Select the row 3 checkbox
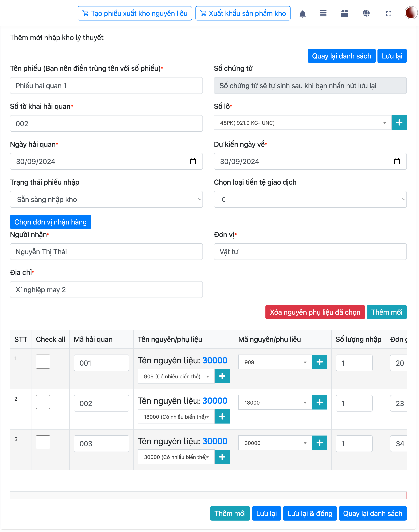Image resolution: width=419 pixels, height=532 pixels. click(x=43, y=442)
